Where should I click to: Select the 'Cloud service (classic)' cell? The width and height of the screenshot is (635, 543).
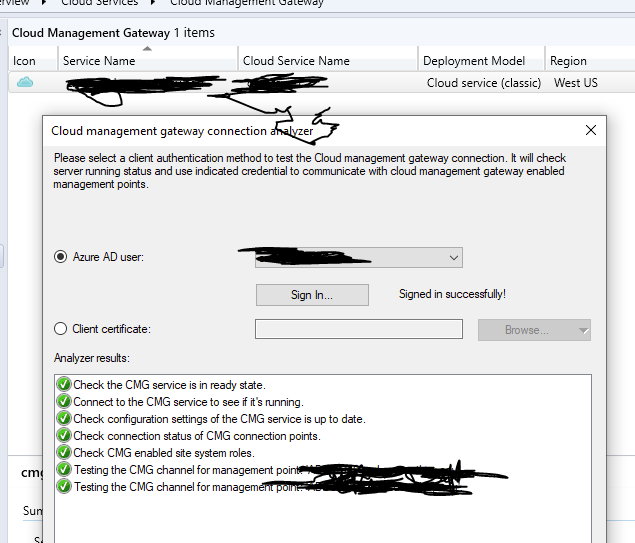pyautogui.click(x=484, y=83)
